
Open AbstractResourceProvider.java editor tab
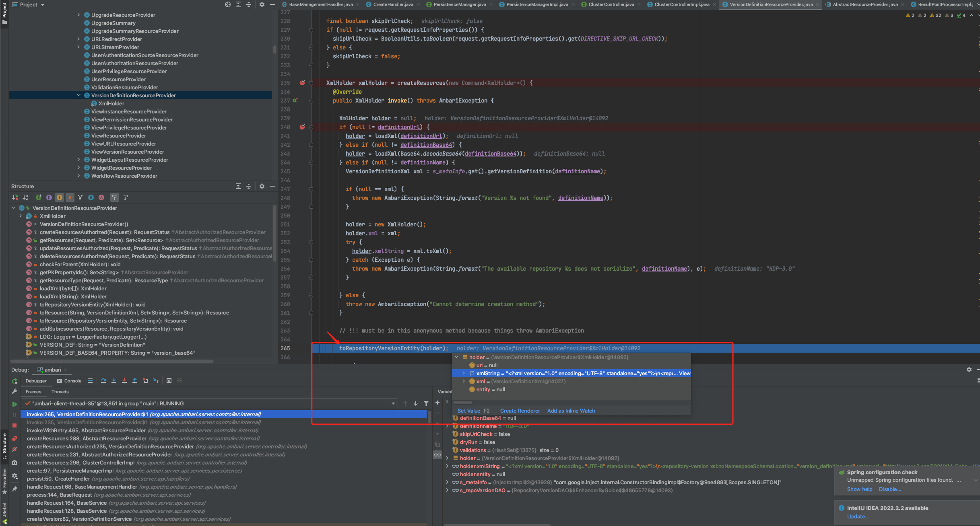[865, 4]
